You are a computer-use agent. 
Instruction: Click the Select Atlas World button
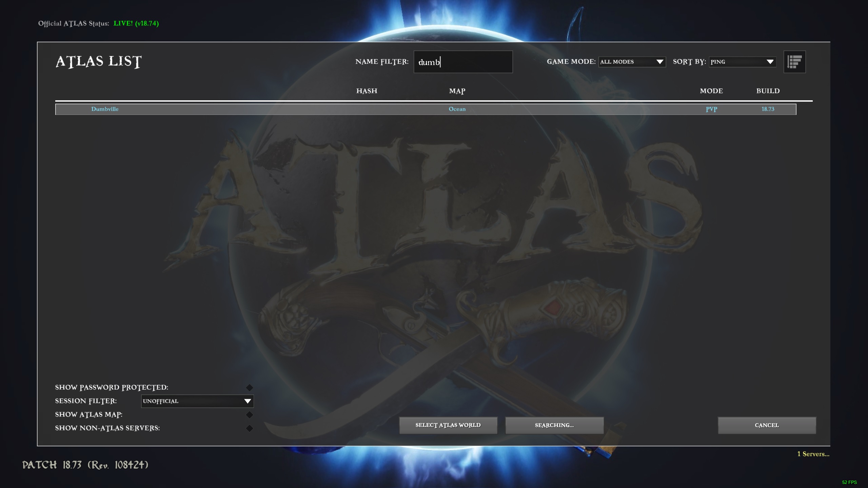(448, 425)
